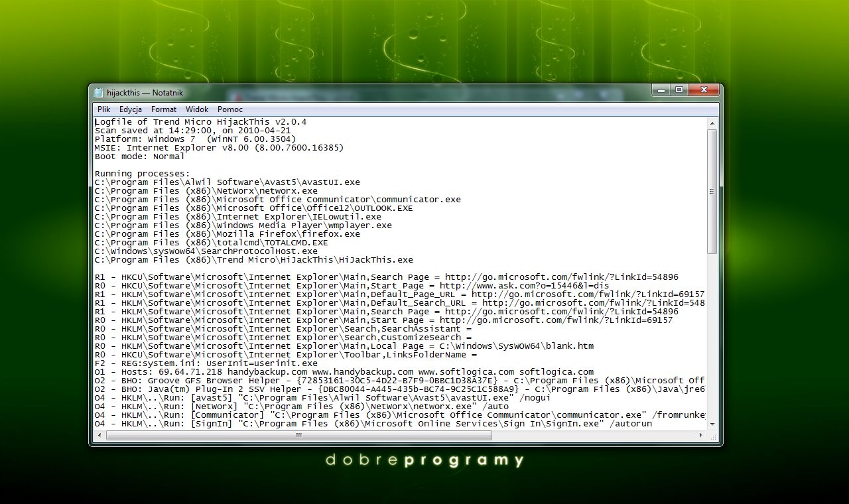Viewport: 849px width, 504px height.
Task: Click the O2 BHO Groove GFS Browser Helper line
Action: pyautogui.click(x=399, y=381)
